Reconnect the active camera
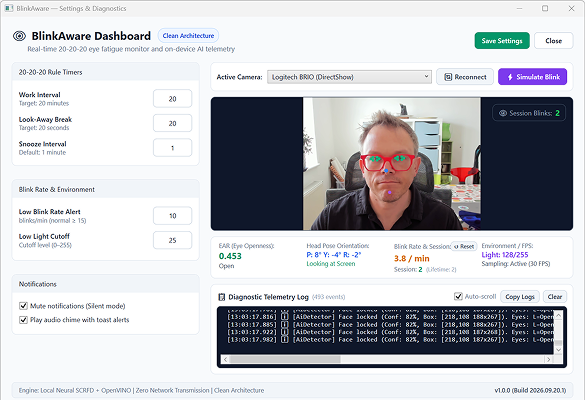This screenshot has width=585, height=400. point(465,77)
